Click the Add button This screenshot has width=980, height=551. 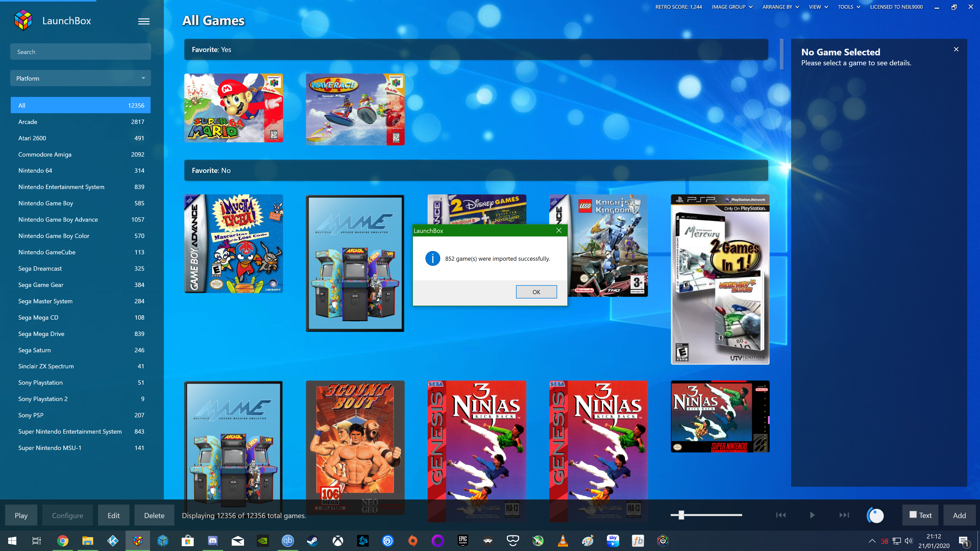(x=959, y=515)
